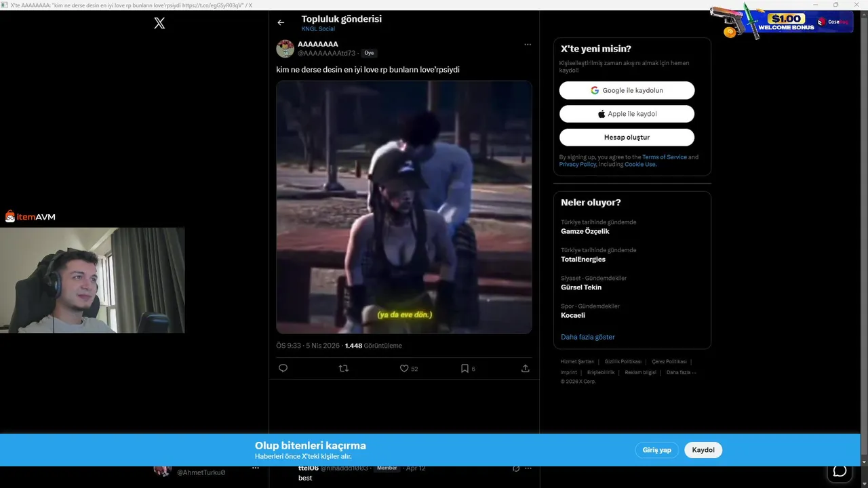Click the 1.448 Görüntüleme count
868x488 pixels.
coord(374,346)
